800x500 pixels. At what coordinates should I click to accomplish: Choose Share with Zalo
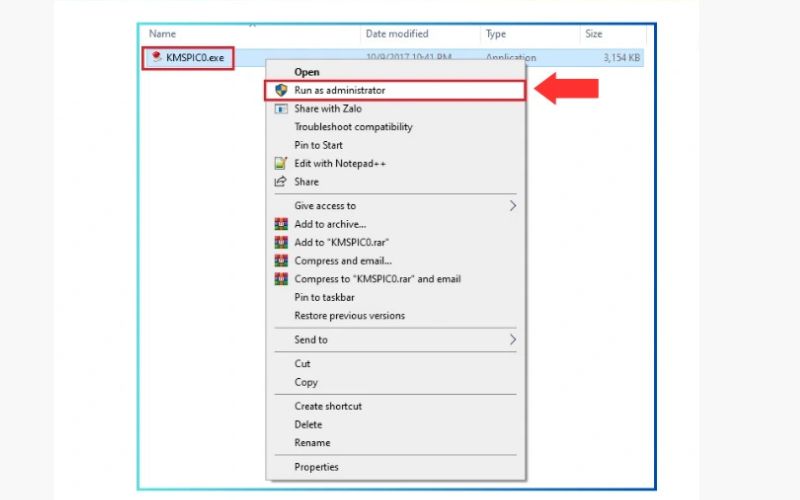(x=328, y=109)
